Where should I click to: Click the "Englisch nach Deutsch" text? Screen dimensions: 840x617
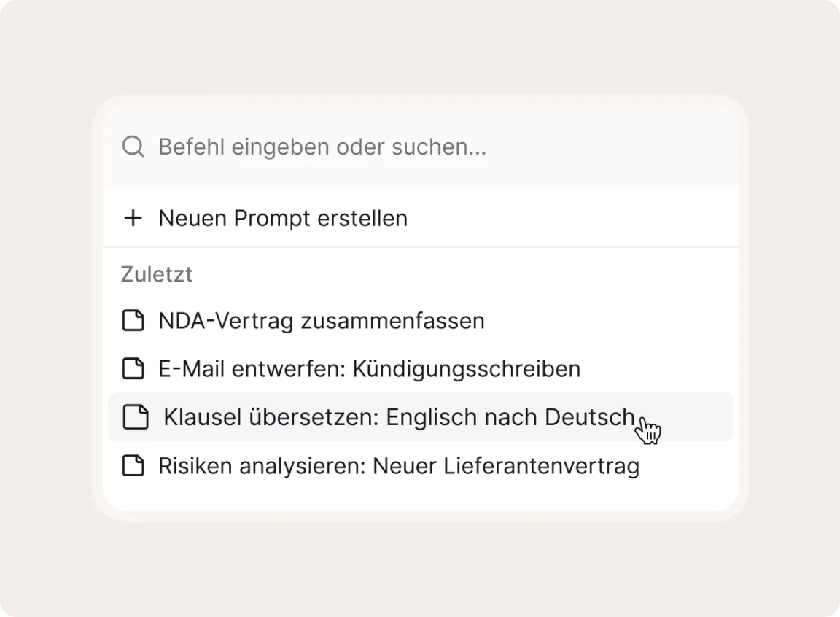coord(510,417)
